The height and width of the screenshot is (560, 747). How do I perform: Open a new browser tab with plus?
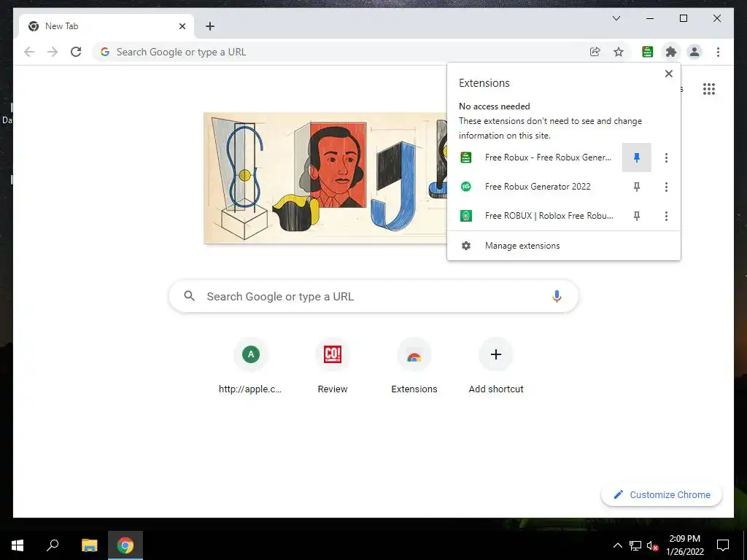(x=210, y=26)
